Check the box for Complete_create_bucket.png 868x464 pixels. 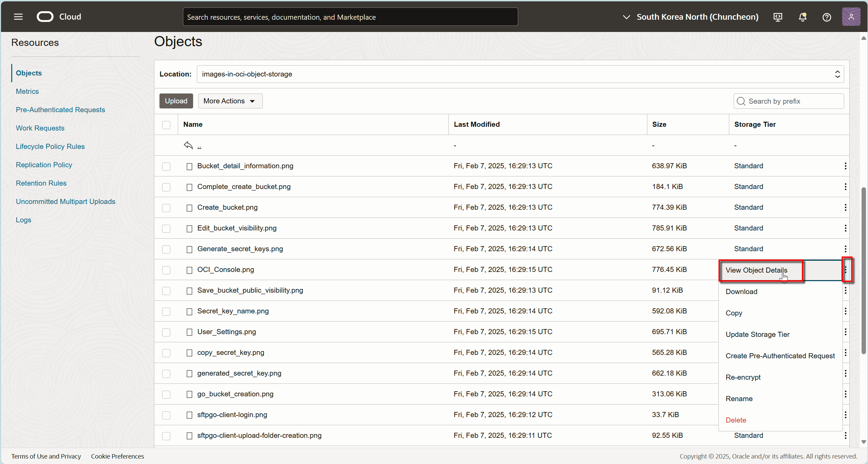pos(166,187)
